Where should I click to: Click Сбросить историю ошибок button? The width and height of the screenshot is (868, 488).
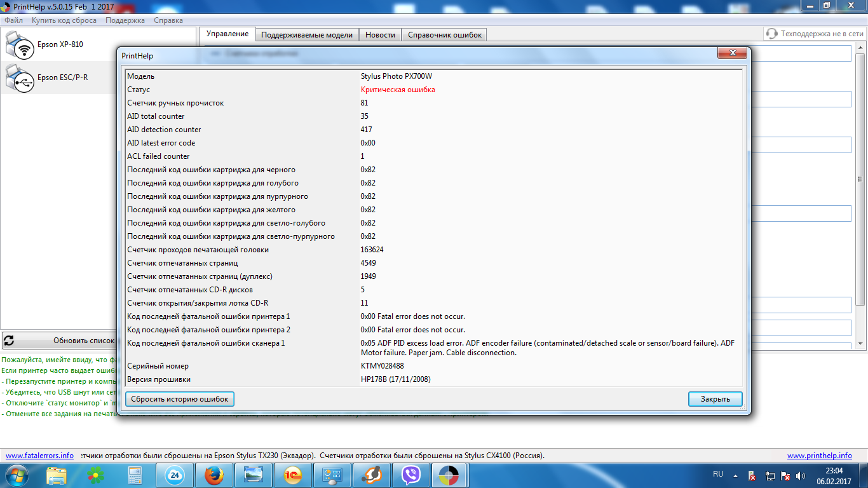pos(180,399)
